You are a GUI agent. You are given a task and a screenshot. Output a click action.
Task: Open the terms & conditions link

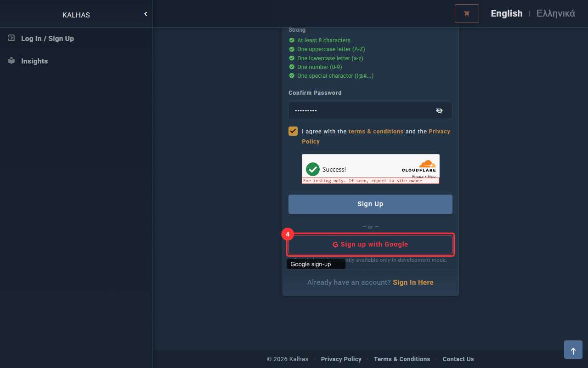click(x=376, y=132)
